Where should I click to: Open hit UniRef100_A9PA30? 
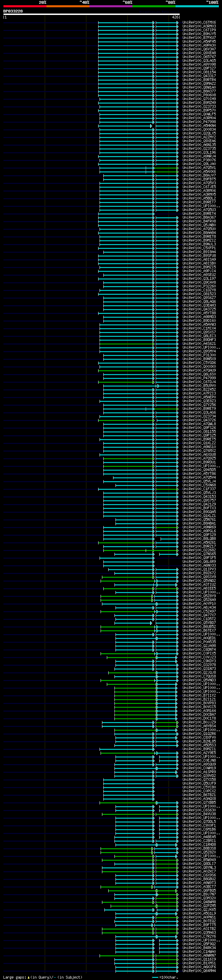tap(199, 45)
